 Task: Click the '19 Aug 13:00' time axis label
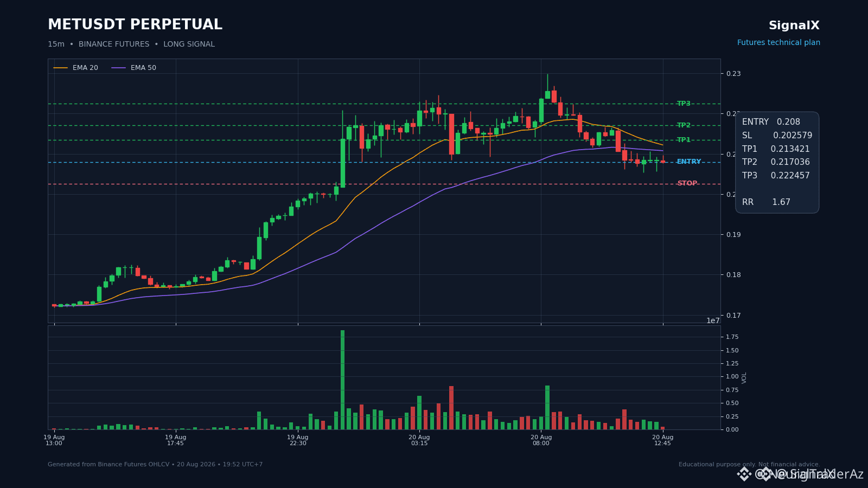click(54, 440)
